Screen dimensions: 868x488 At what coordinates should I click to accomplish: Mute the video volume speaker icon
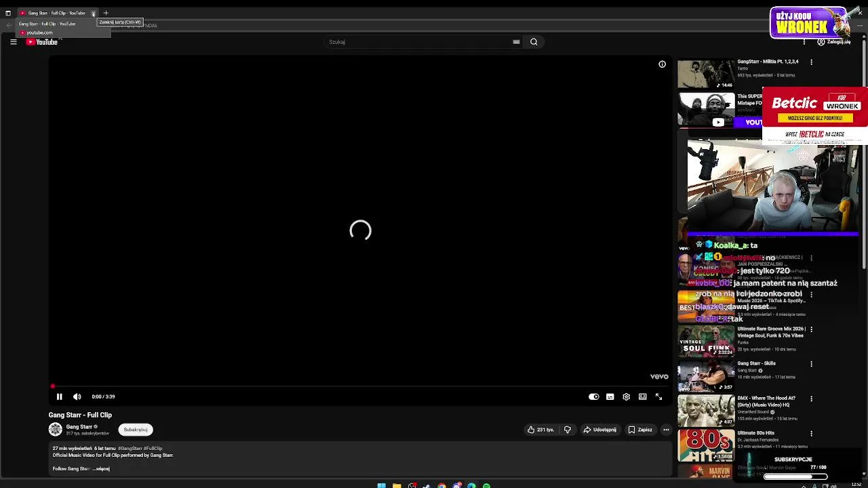click(77, 396)
